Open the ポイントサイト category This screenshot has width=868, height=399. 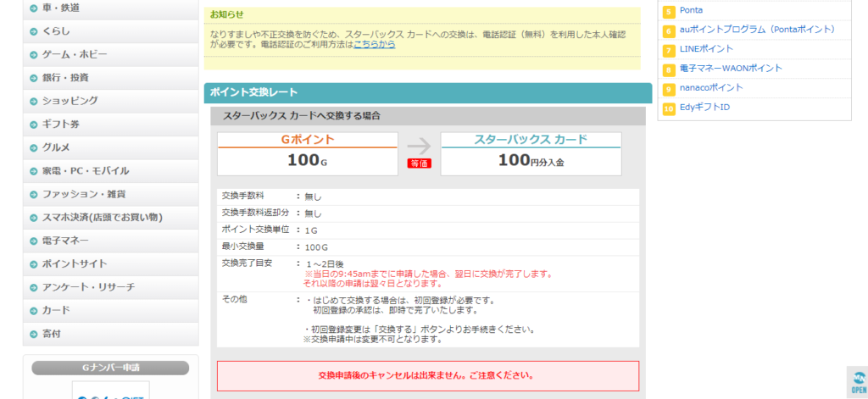pos(111,264)
